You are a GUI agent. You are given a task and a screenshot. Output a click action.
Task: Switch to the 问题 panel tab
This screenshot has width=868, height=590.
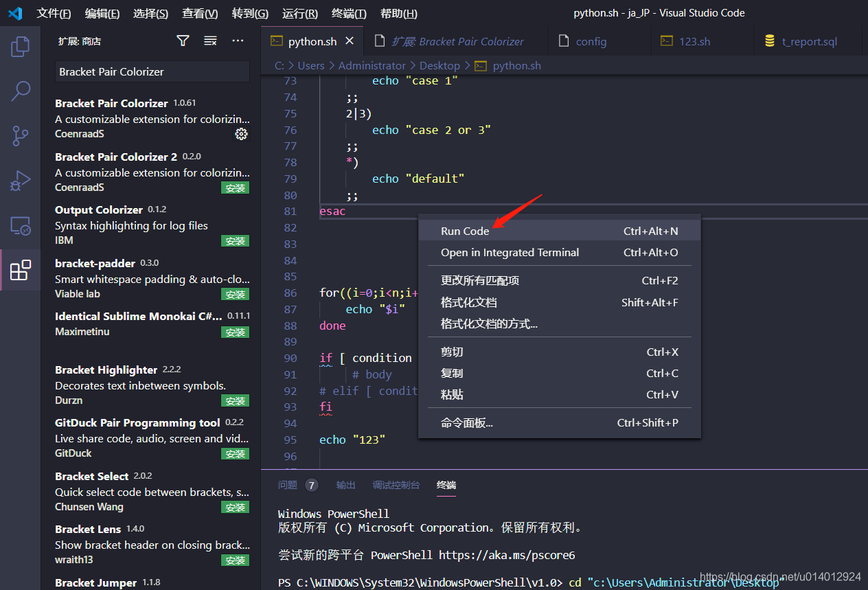[x=288, y=485]
